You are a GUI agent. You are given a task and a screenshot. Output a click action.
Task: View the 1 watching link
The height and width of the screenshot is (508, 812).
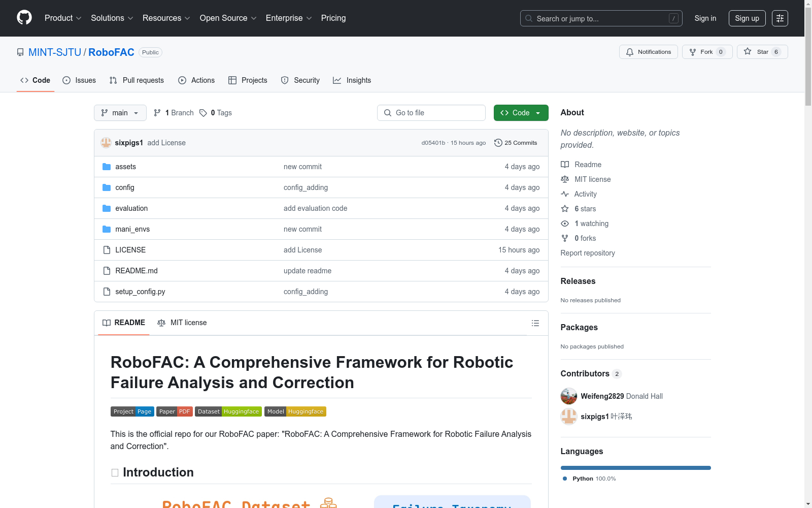point(585,224)
